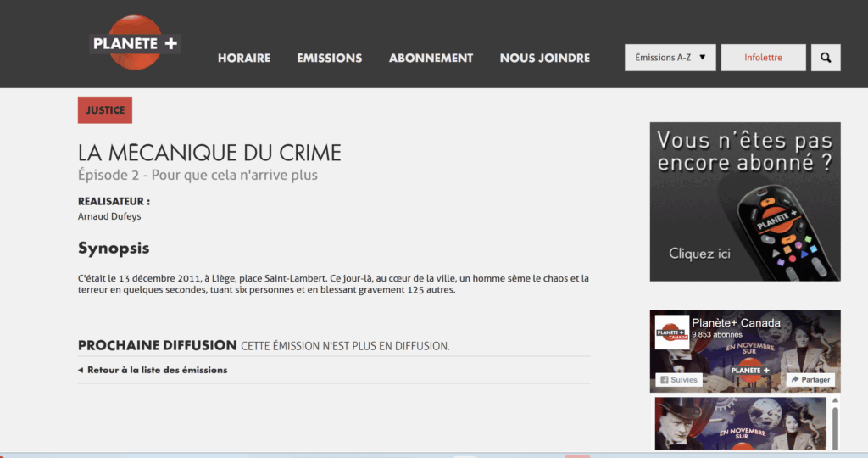Image resolution: width=868 pixels, height=458 pixels.
Task: Click the Cliquez ici text in the ad
Action: [x=699, y=253]
